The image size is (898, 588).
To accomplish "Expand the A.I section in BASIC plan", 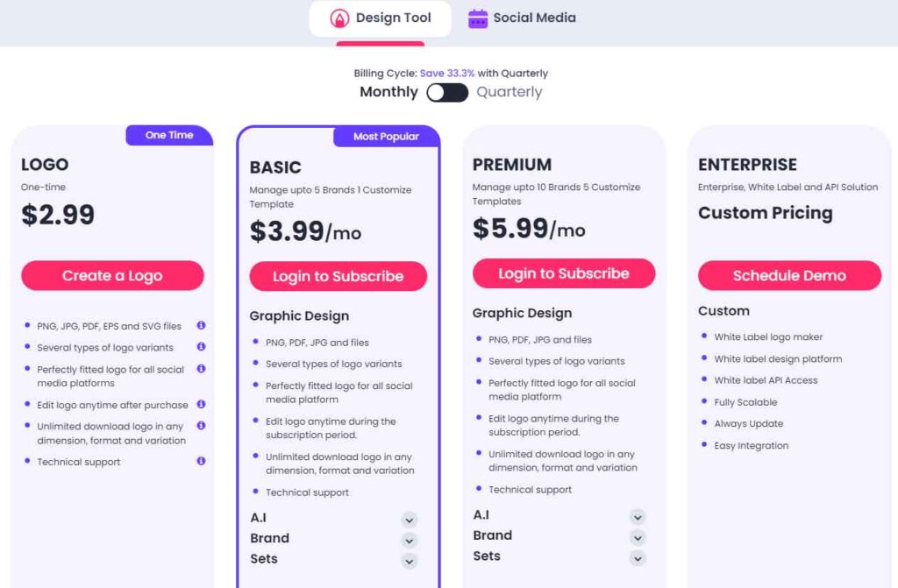I will (x=409, y=519).
